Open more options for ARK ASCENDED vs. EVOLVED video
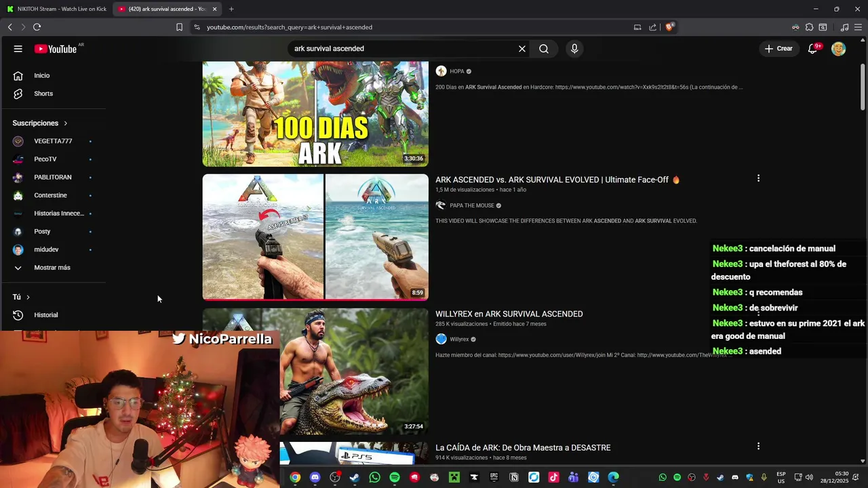 (758, 178)
